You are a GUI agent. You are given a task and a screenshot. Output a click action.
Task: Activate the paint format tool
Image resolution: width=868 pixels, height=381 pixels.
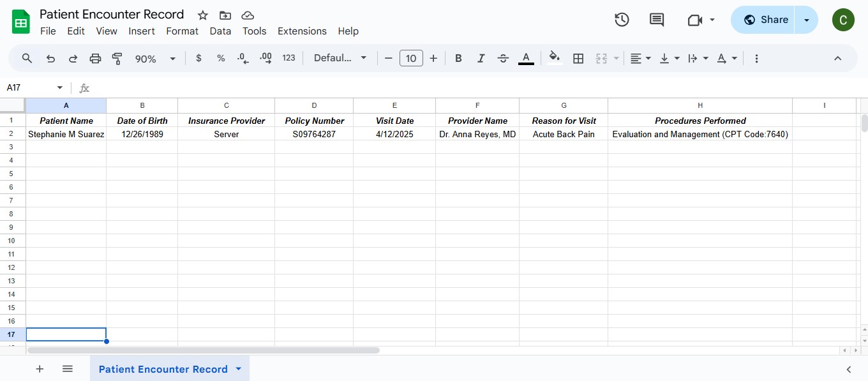117,58
